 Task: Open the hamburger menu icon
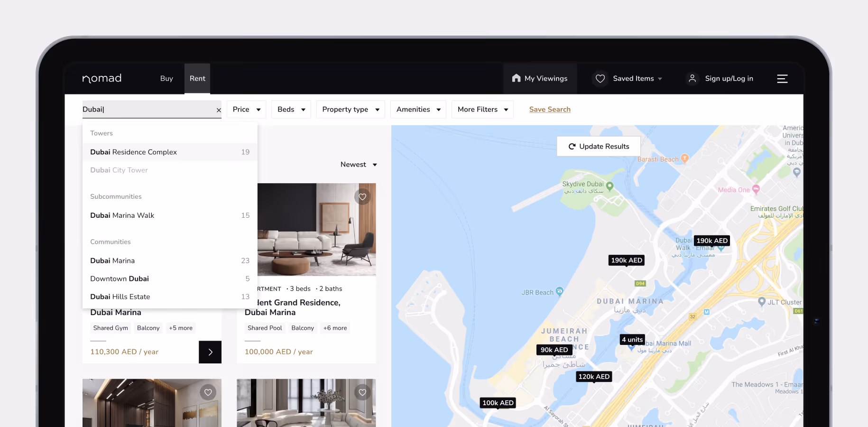click(x=782, y=79)
